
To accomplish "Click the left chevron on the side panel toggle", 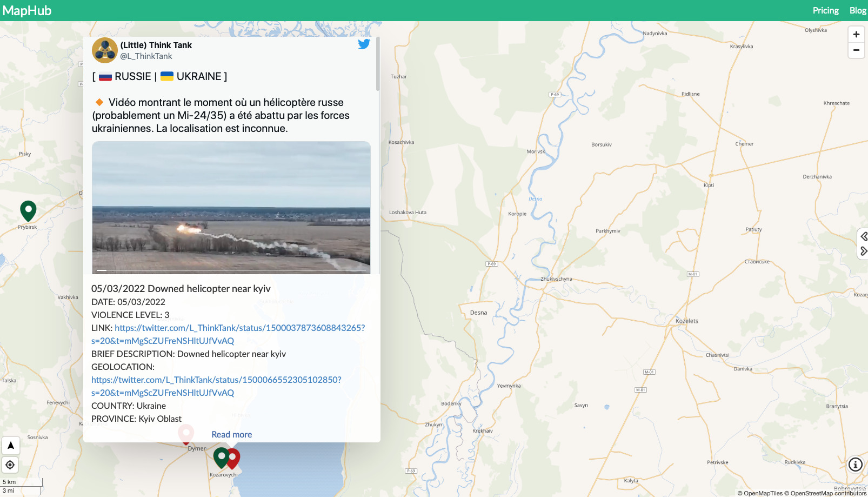I will pos(864,236).
